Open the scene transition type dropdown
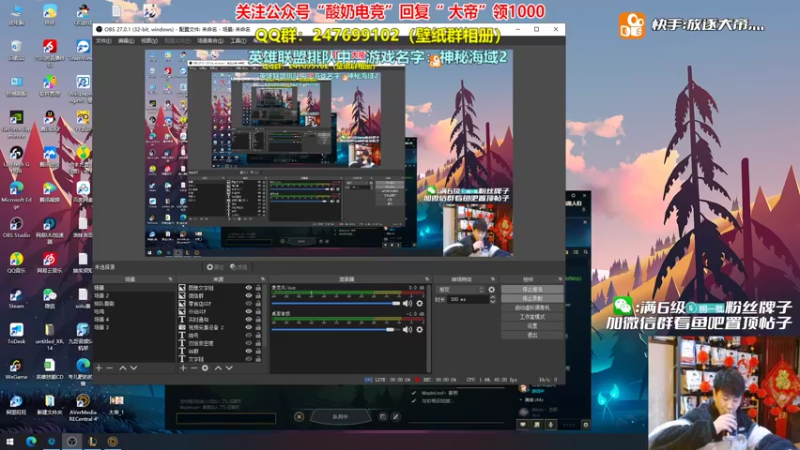The image size is (800, 450). click(460, 289)
